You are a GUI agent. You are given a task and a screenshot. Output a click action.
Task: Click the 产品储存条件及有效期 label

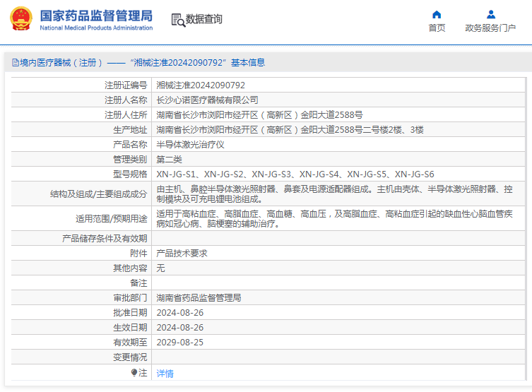click(x=105, y=239)
